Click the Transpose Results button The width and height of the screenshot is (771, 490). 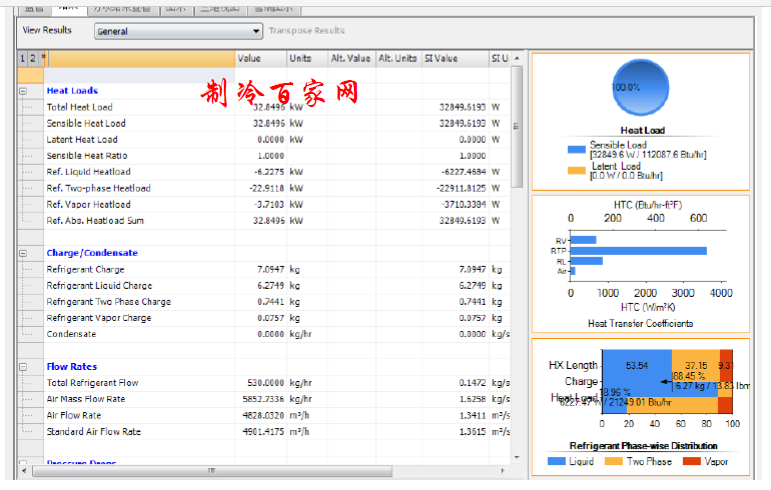[306, 31]
